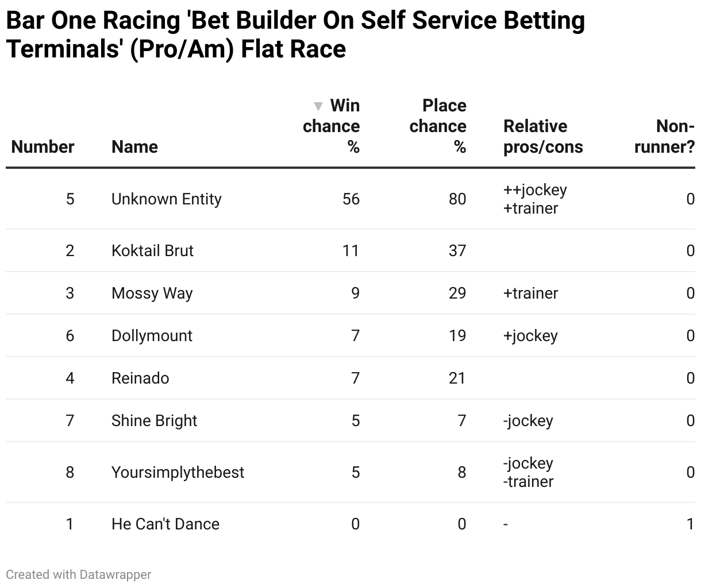Open the Created with Datawrapper link

79,574
